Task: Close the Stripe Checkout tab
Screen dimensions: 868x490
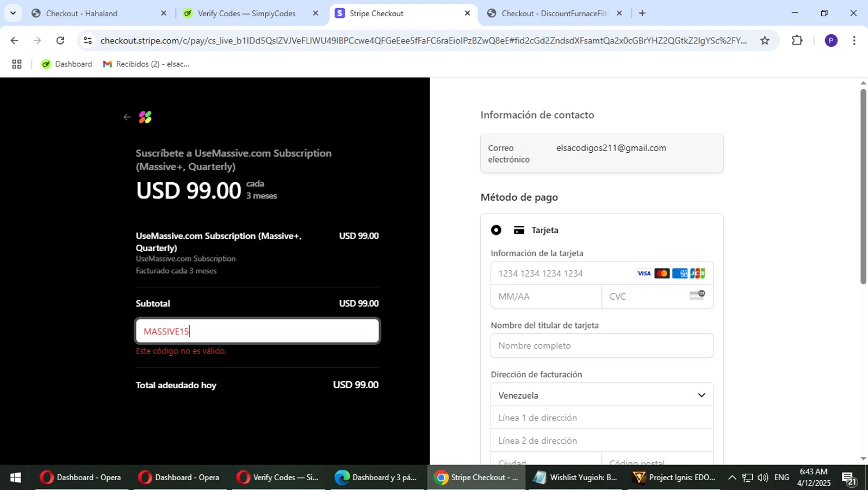Action: [468, 13]
